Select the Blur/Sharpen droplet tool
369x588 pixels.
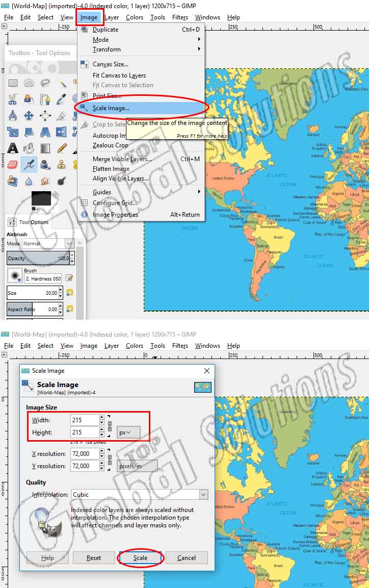[29, 181]
